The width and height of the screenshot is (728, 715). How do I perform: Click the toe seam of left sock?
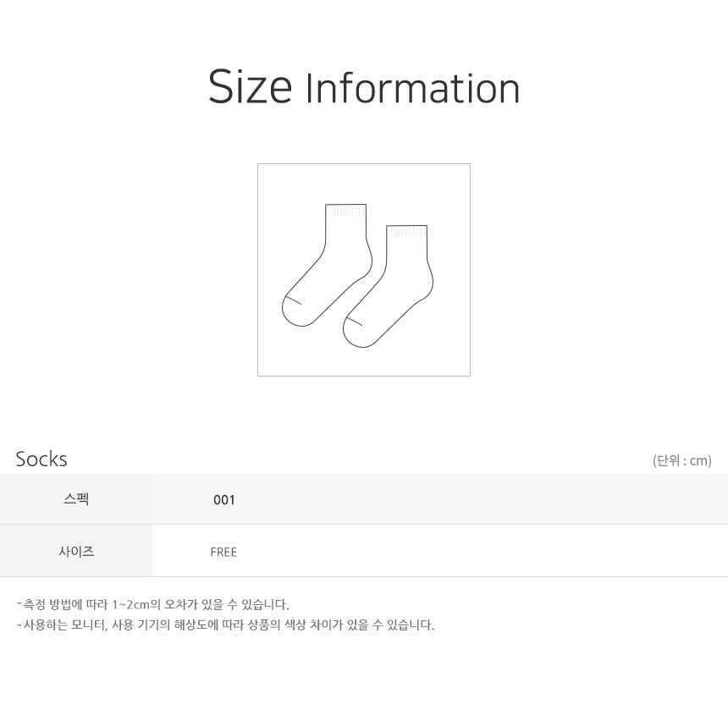pyautogui.click(x=293, y=300)
